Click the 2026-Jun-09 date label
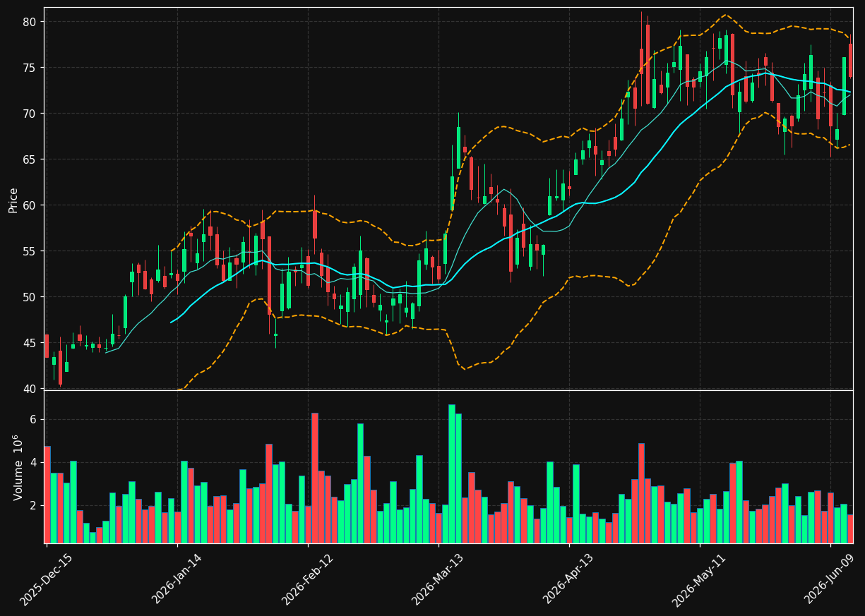Screen dimensions: 865x616 click(831, 579)
